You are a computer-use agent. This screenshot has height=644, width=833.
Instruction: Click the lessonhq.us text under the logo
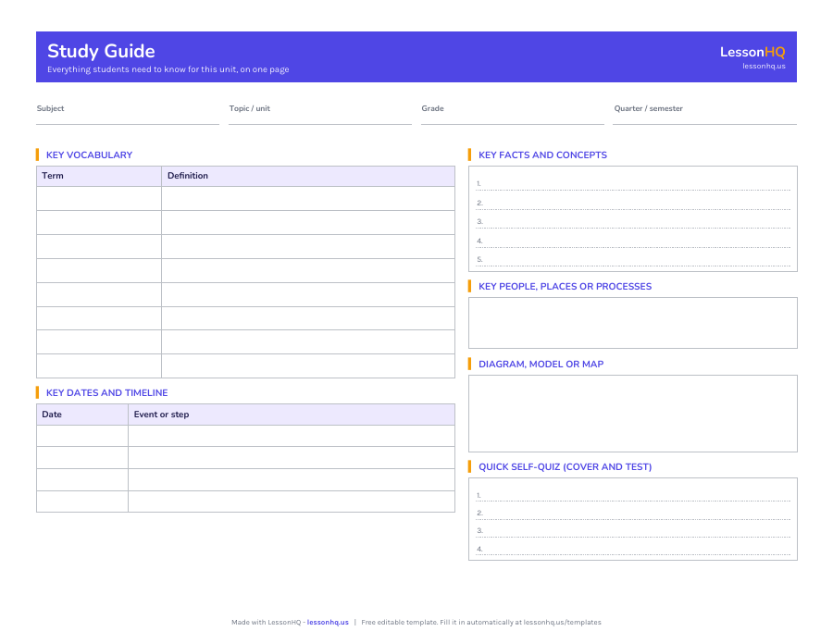click(x=764, y=67)
